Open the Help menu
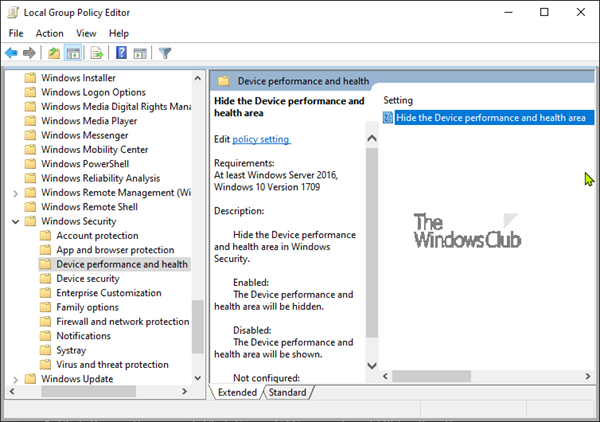600x422 pixels. pos(119,33)
